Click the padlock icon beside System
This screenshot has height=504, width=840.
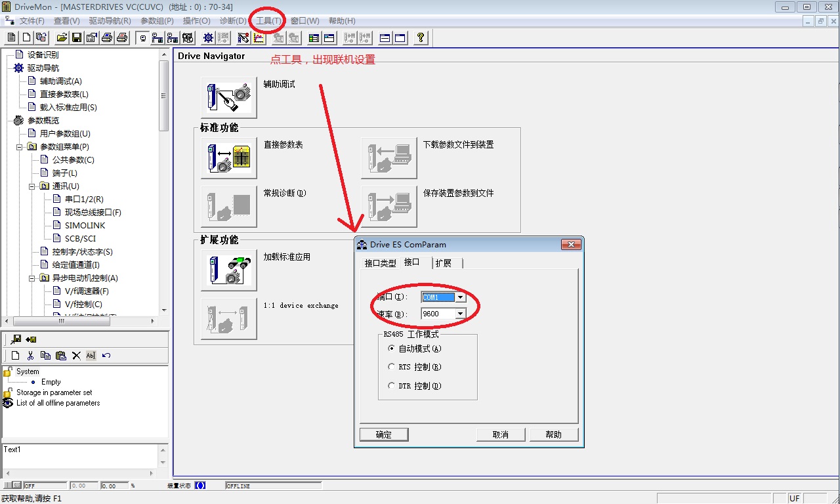pos(8,371)
